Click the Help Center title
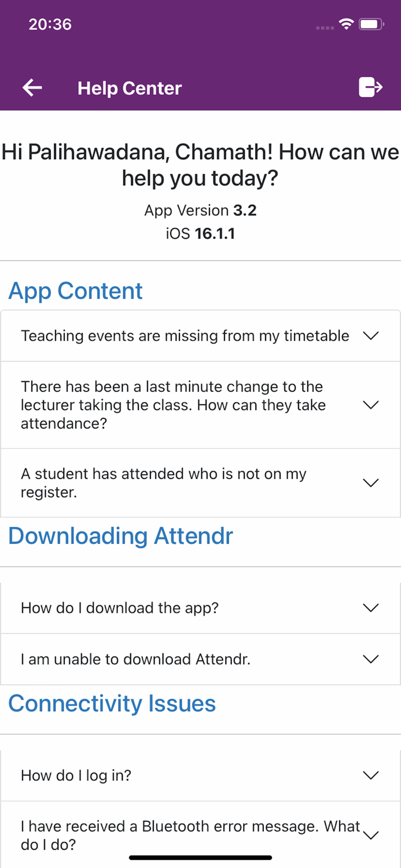The width and height of the screenshot is (401, 868). [x=130, y=87]
